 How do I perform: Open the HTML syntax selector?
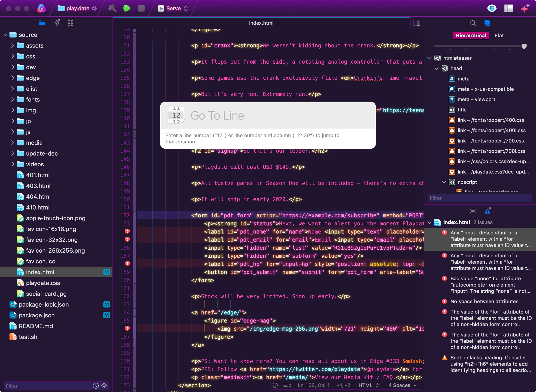point(368,385)
